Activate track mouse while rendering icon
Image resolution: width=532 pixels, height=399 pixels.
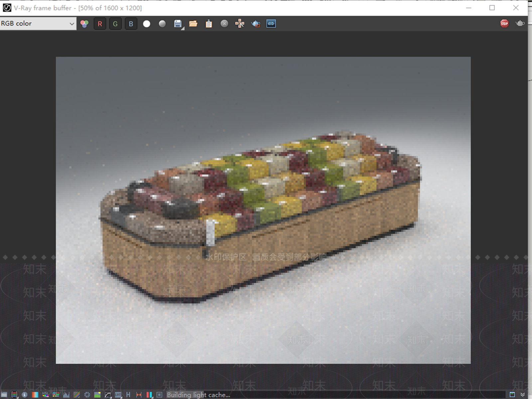click(x=240, y=24)
